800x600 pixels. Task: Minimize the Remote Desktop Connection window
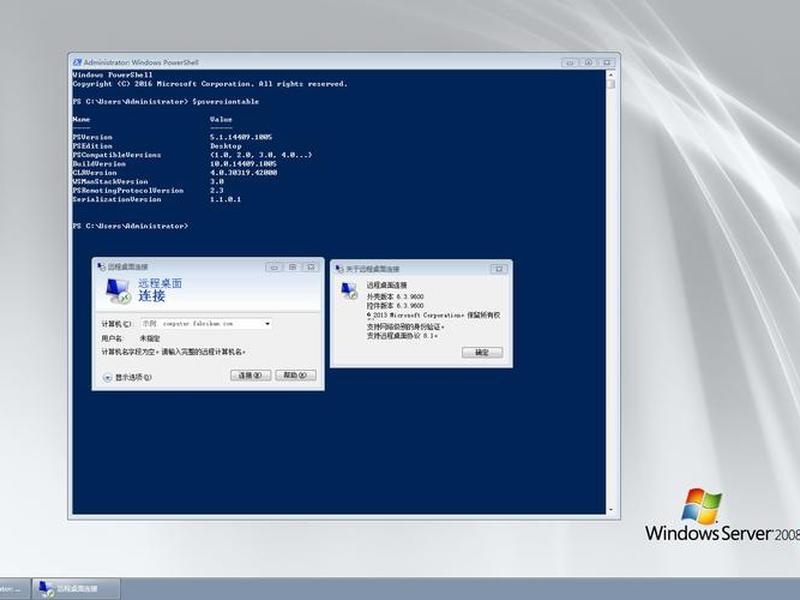click(x=274, y=267)
